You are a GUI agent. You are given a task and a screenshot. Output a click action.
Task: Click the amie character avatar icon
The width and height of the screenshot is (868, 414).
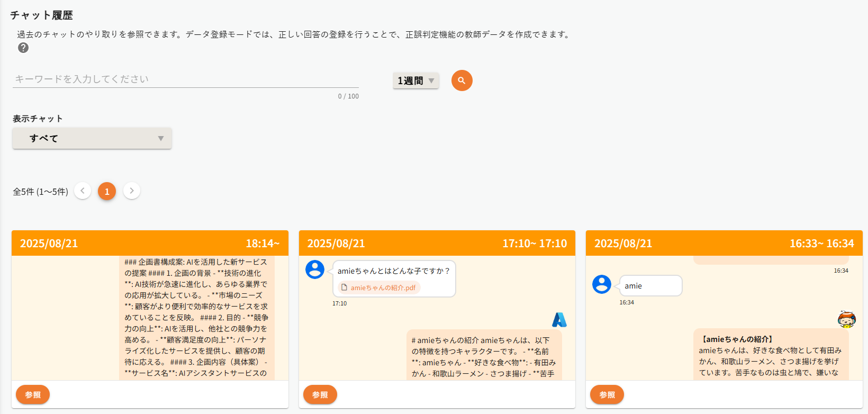pos(846,319)
